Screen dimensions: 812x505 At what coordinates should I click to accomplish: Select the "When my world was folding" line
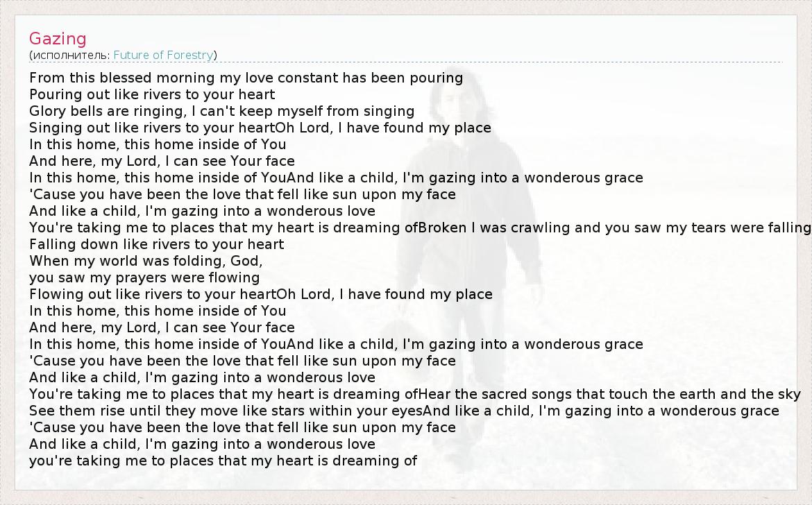coord(146,261)
